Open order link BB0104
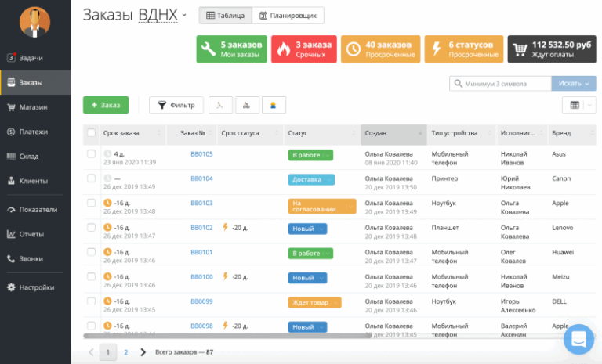Image resolution: width=602 pixels, height=364 pixels. coord(201,178)
